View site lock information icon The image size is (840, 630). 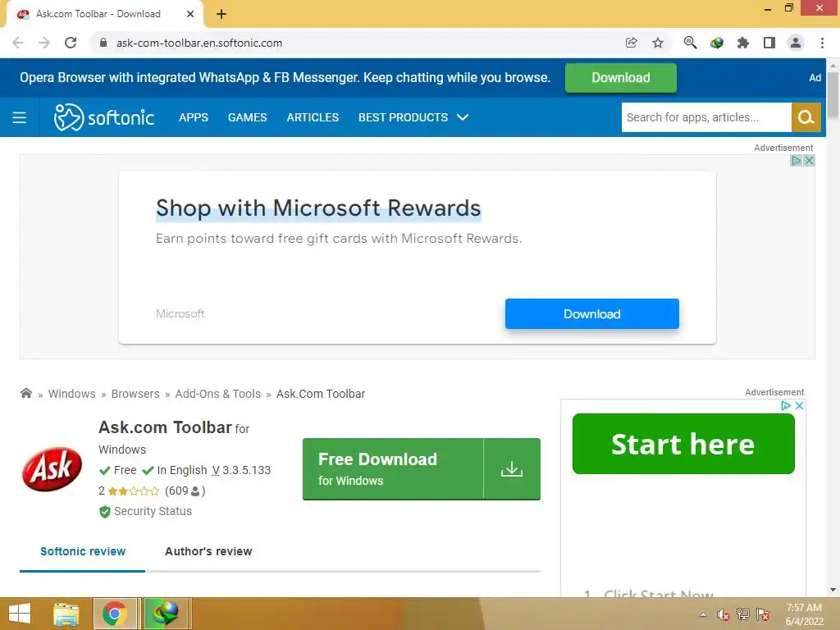(x=103, y=43)
